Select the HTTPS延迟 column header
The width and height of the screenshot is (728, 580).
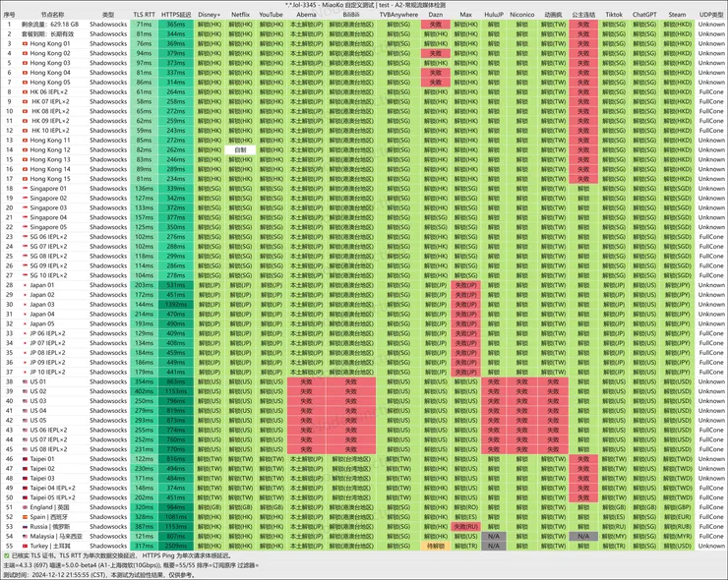tap(176, 15)
